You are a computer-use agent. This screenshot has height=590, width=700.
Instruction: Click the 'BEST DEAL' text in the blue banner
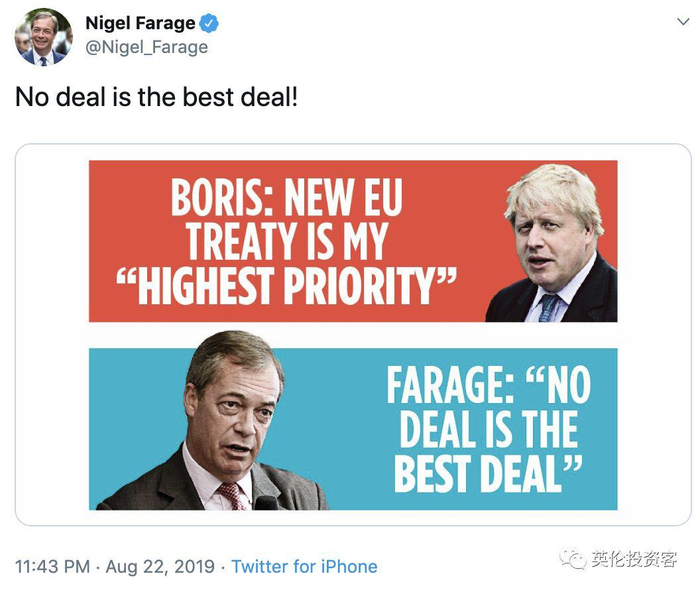pos(487,474)
